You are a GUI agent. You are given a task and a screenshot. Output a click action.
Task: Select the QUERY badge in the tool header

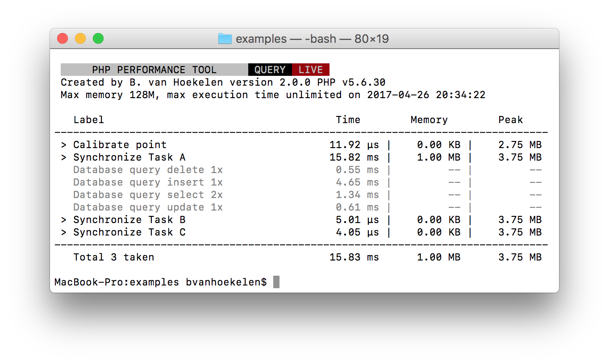tap(270, 70)
